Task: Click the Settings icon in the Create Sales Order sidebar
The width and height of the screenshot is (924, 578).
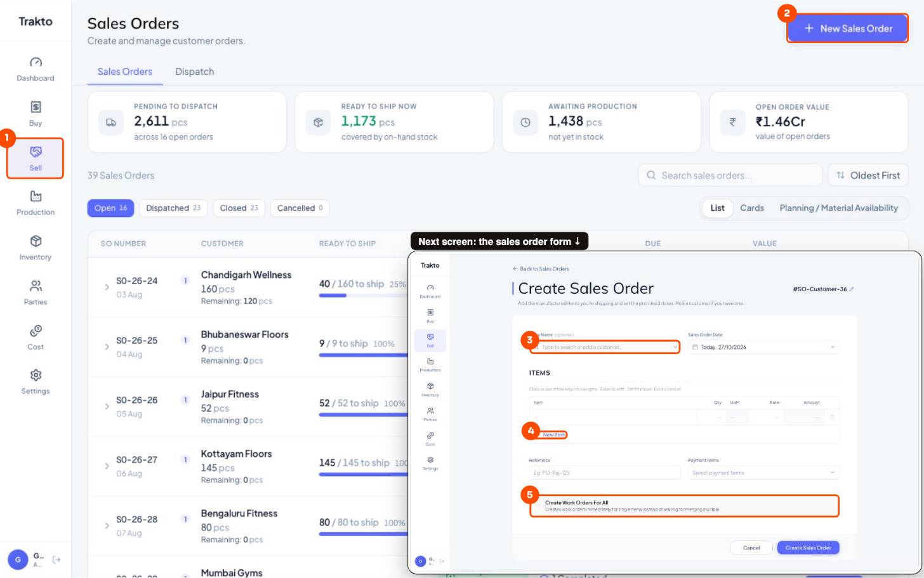Action: pyautogui.click(x=430, y=460)
